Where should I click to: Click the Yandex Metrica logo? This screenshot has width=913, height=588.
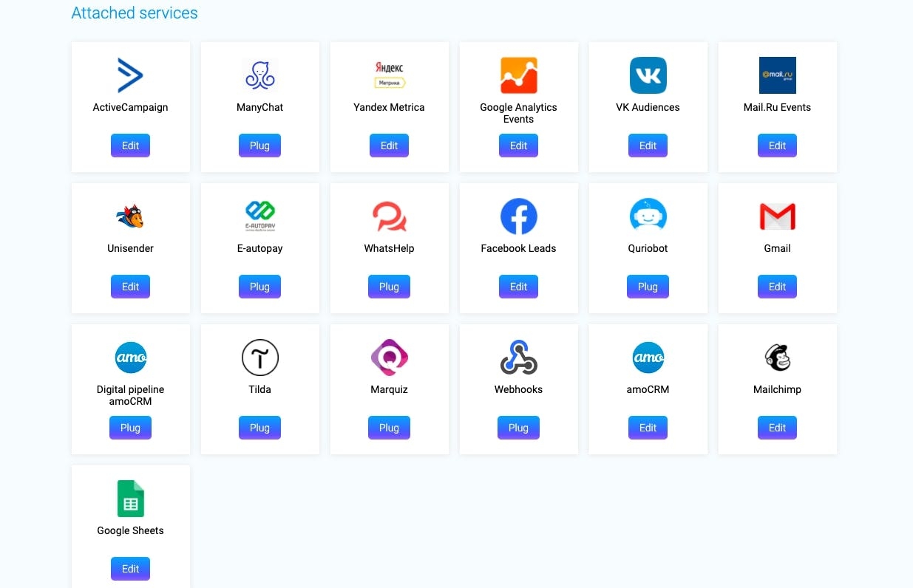pos(389,75)
